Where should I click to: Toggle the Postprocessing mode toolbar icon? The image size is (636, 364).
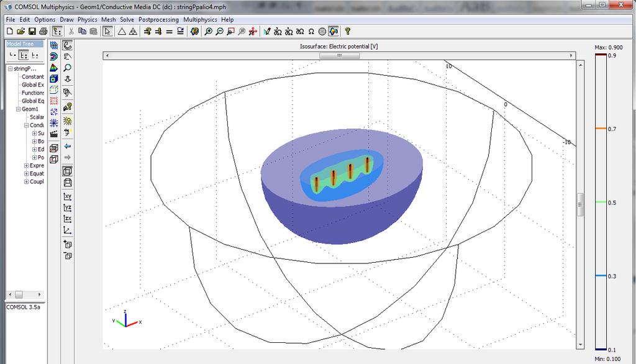coord(334,31)
